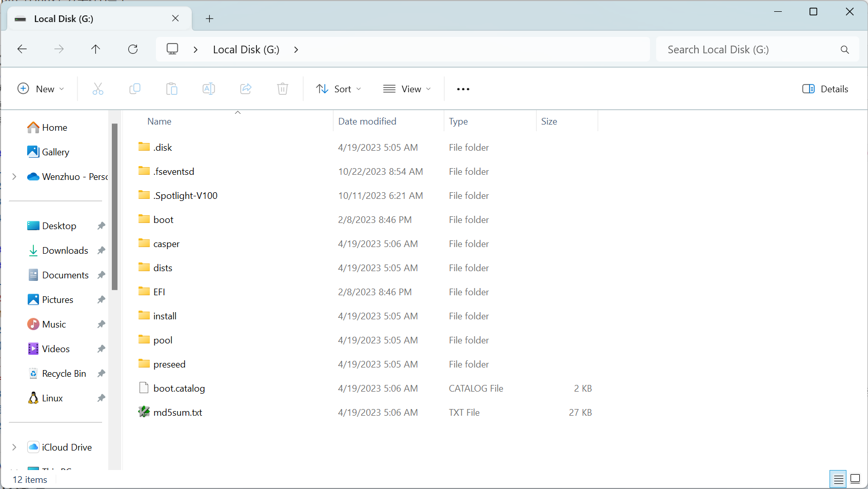Click the navigation pane scrollbar
This screenshot has width=868, height=489.
point(115,207)
